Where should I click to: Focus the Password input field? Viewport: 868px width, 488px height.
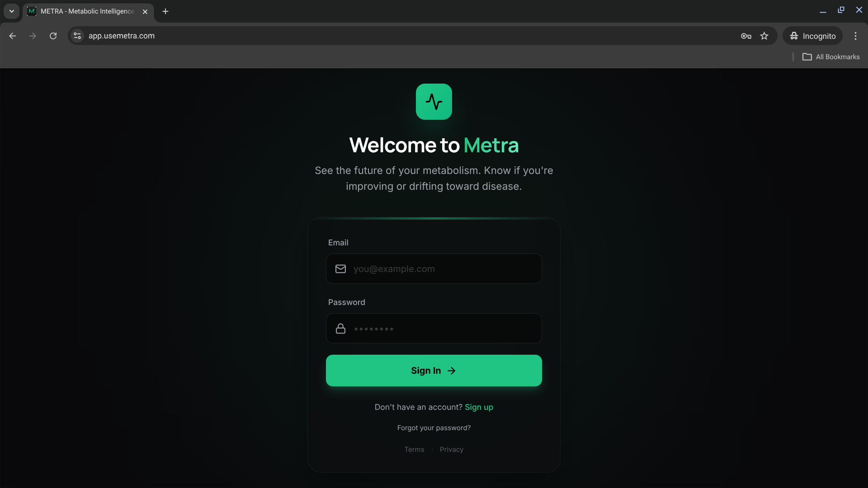434,328
